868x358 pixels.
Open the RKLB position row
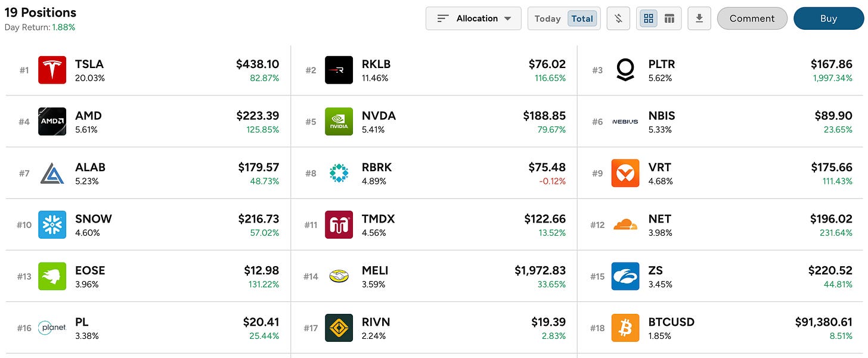[x=434, y=70]
